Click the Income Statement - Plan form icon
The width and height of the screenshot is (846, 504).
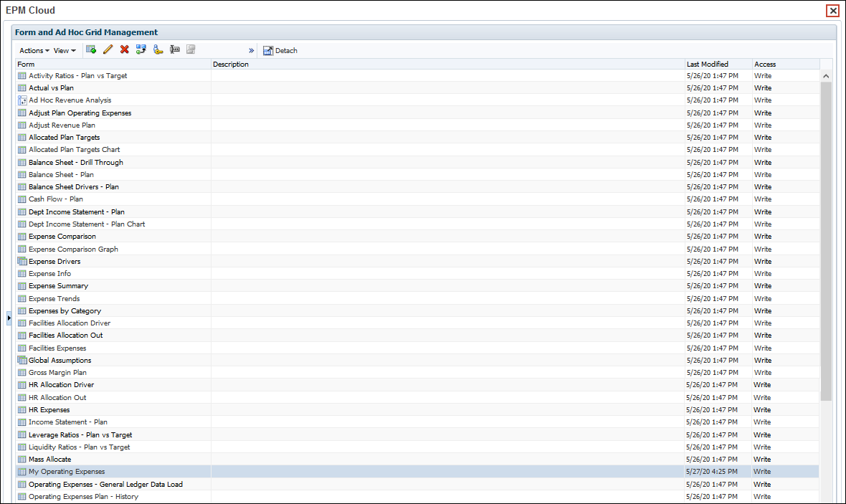(x=22, y=422)
